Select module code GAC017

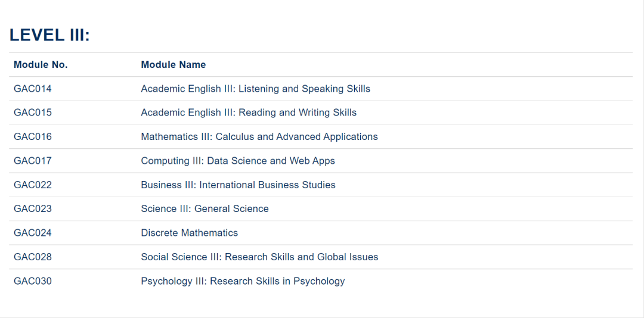pyautogui.click(x=33, y=161)
